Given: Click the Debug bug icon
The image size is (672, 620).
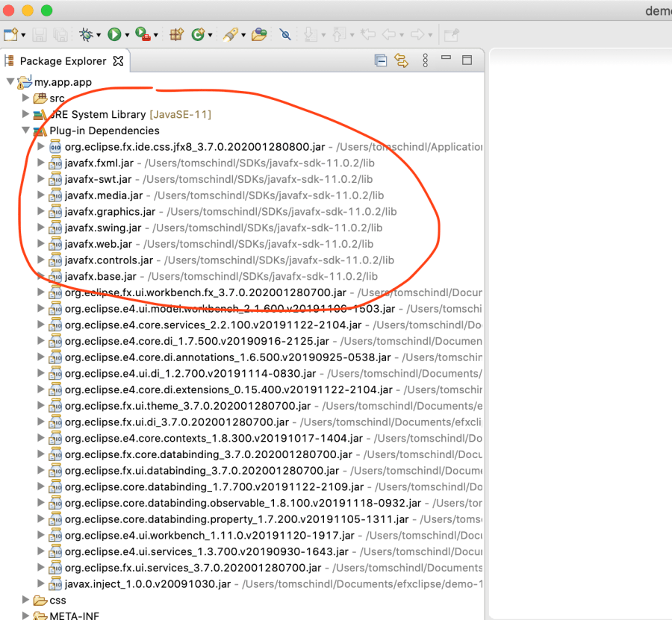Looking at the screenshot, I should click(87, 34).
